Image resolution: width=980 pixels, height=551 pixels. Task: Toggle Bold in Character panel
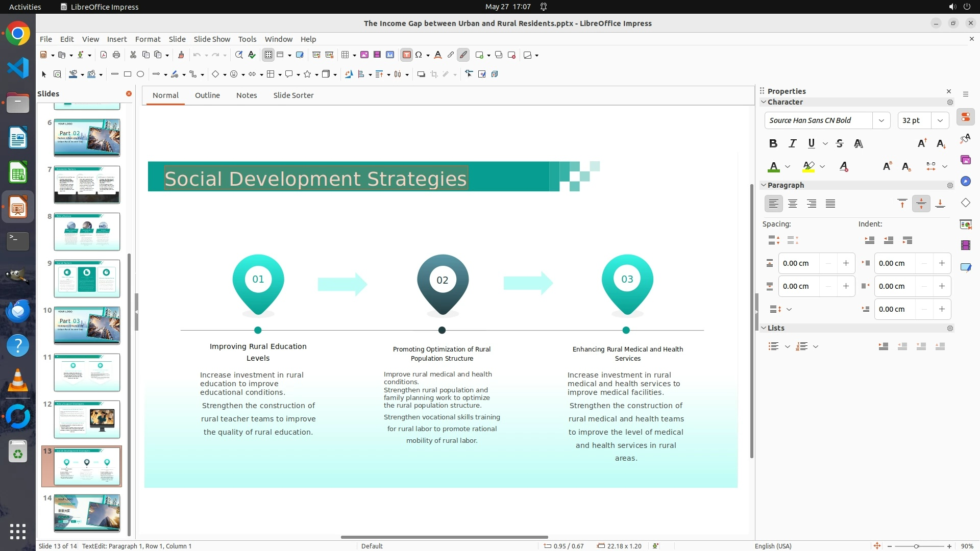click(773, 143)
